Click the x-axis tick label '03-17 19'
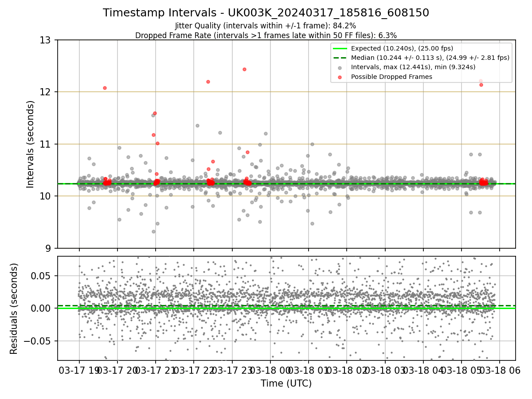 click(x=79, y=370)
